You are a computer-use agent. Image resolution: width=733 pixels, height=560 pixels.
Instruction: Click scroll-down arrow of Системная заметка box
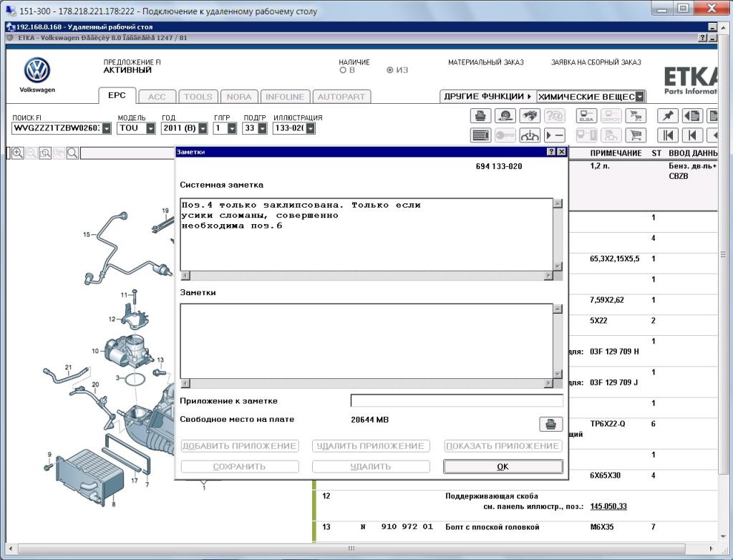[557, 266]
